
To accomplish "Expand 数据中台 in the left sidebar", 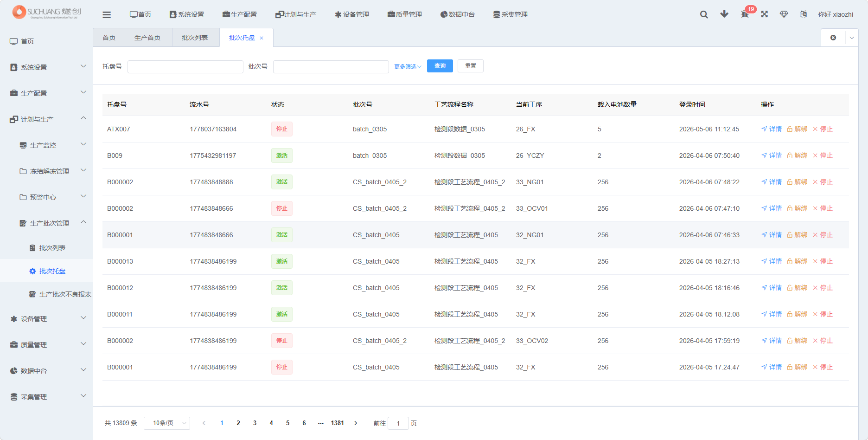I will 46,371.
